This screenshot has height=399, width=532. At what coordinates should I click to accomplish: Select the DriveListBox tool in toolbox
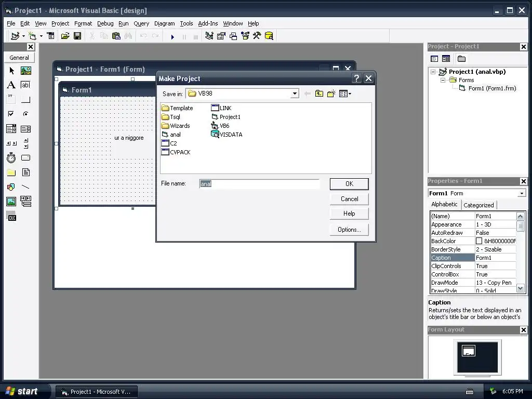click(x=26, y=158)
